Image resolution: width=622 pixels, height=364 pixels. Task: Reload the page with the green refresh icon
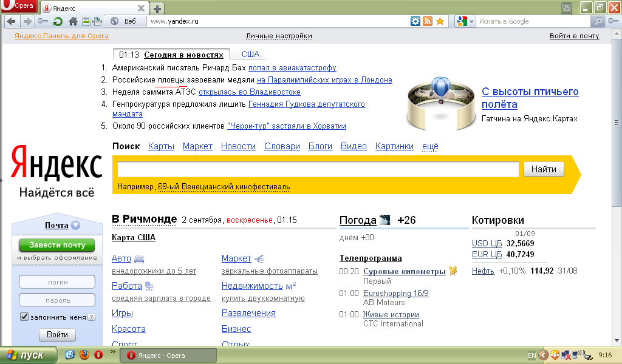tap(58, 21)
